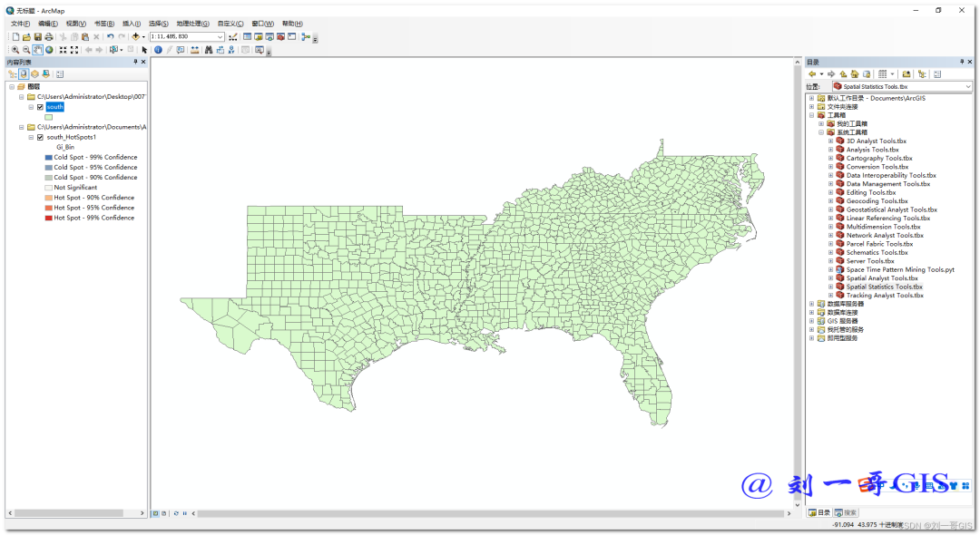Open a map document with folder icon

point(26,37)
